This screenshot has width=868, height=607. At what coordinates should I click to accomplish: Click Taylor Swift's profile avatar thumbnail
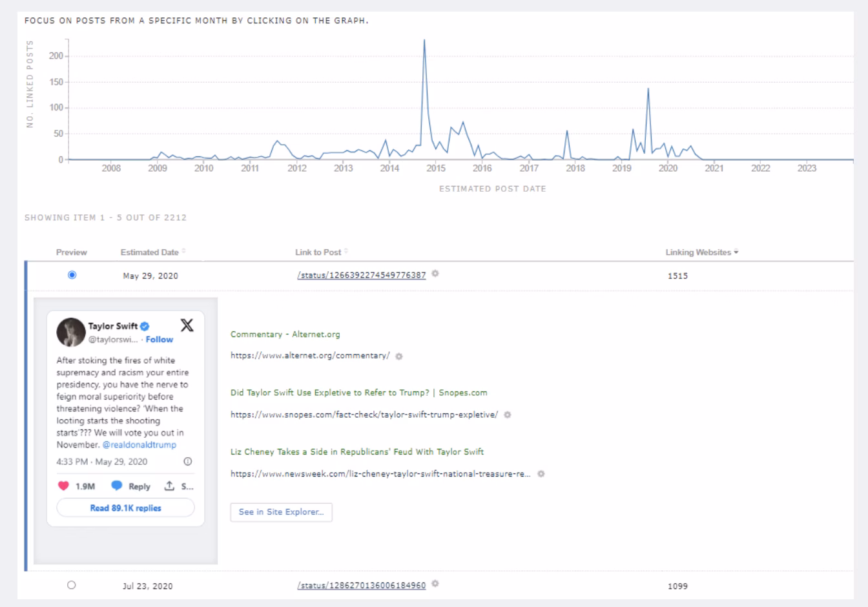[x=70, y=332]
